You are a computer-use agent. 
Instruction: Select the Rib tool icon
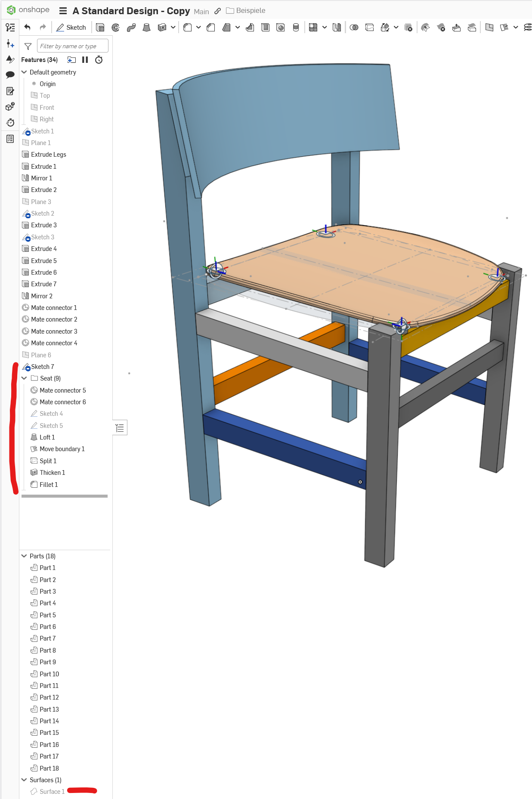(x=250, y=28)
